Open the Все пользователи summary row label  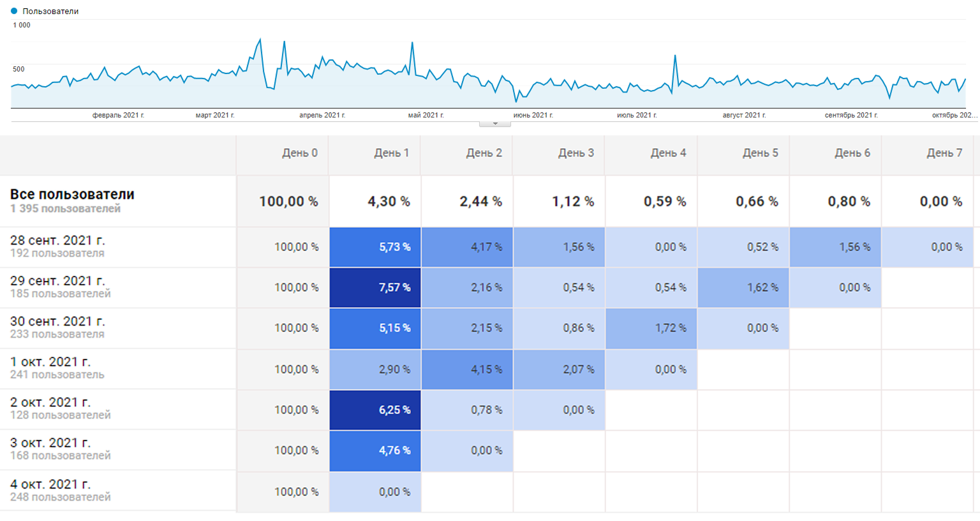click(x=72, y=195)
